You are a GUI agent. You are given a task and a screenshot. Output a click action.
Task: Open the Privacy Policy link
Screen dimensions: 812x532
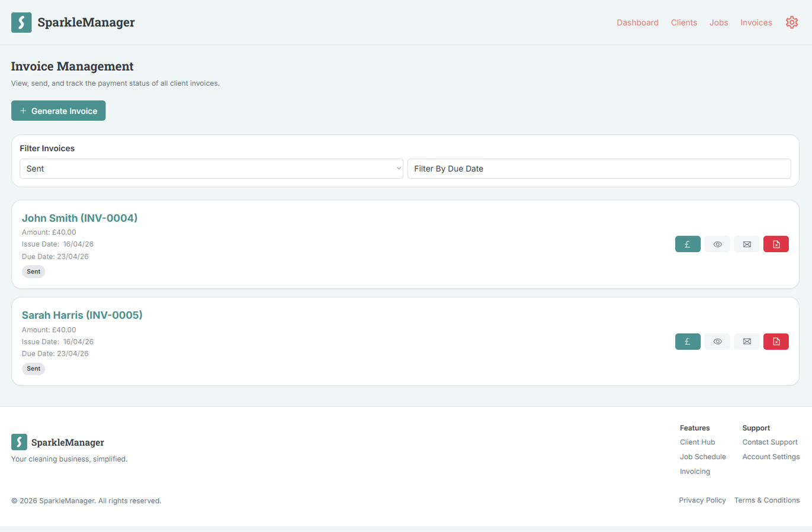(702, 500)
